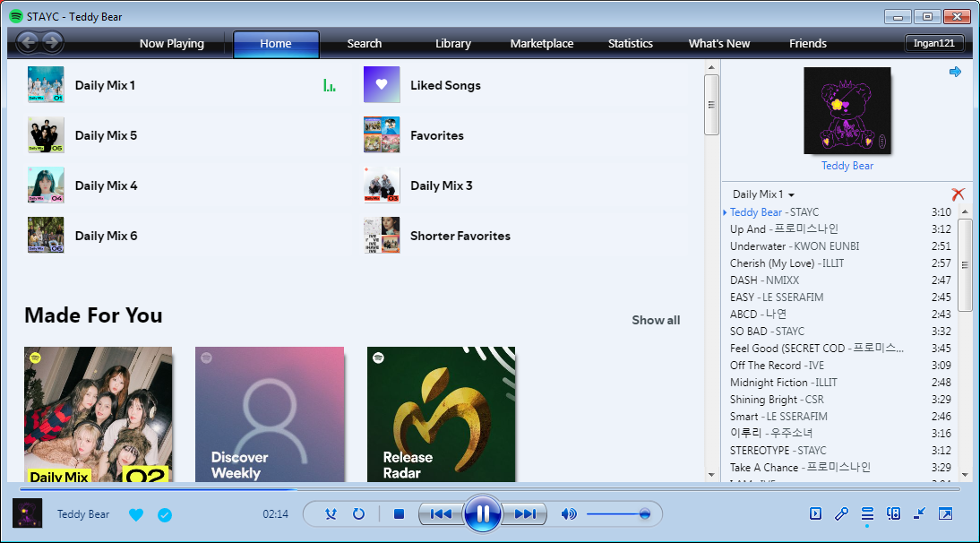
Task: Open the Favorites playlist shortcut
Action: pos(524,135)
